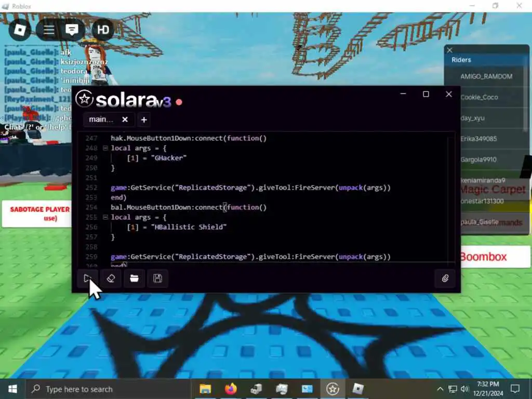Open the Solara taskbar icon
Screen dimensions: 532x399
click(x=332, y=389)
